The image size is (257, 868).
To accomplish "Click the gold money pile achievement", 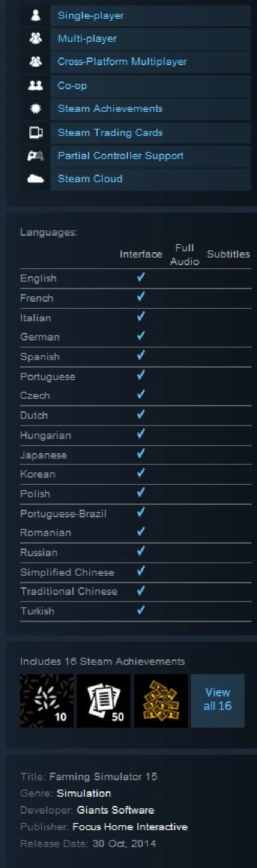I will (x=161, y=701).
